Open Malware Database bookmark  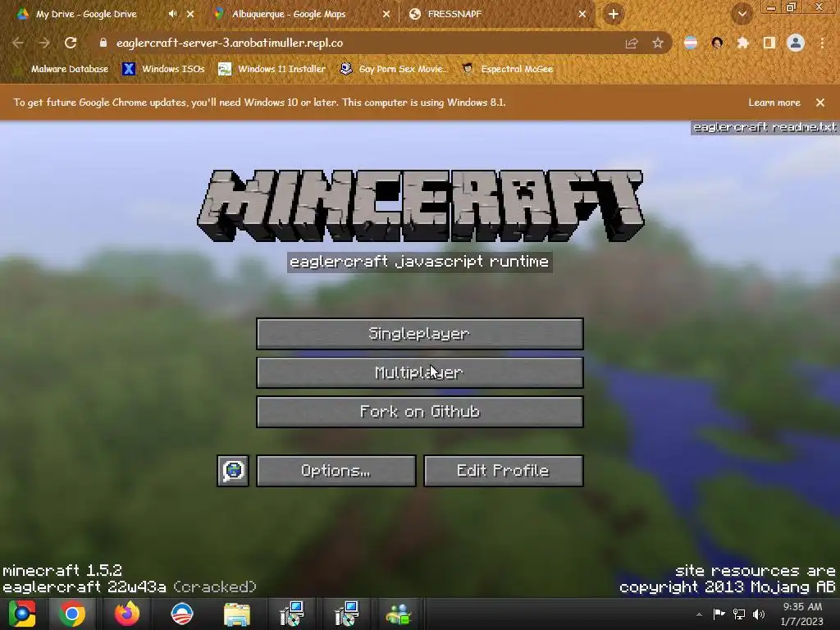(62, 69)
